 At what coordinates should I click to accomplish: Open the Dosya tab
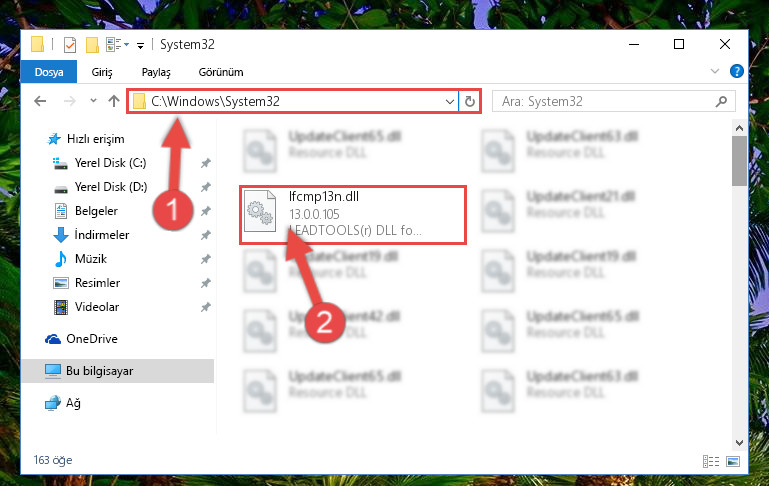[49, 72]
